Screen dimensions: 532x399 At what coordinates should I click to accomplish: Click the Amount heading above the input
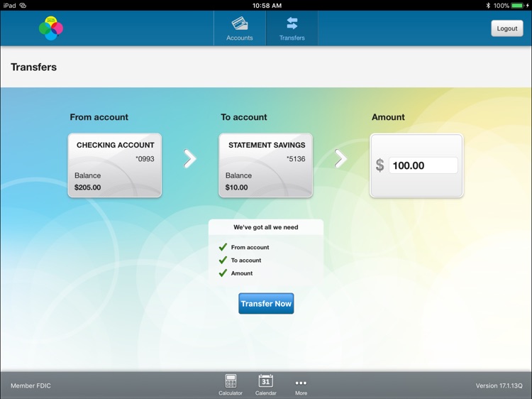tap(388, 117)
